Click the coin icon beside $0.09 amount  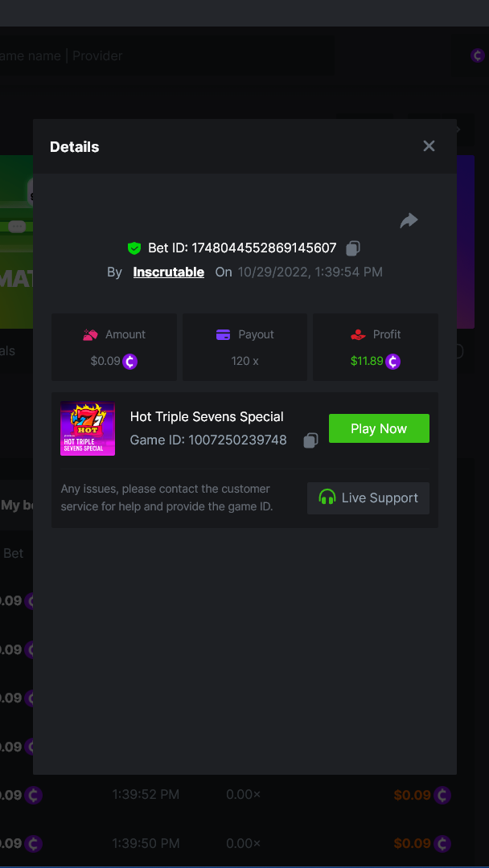[129, 362]
